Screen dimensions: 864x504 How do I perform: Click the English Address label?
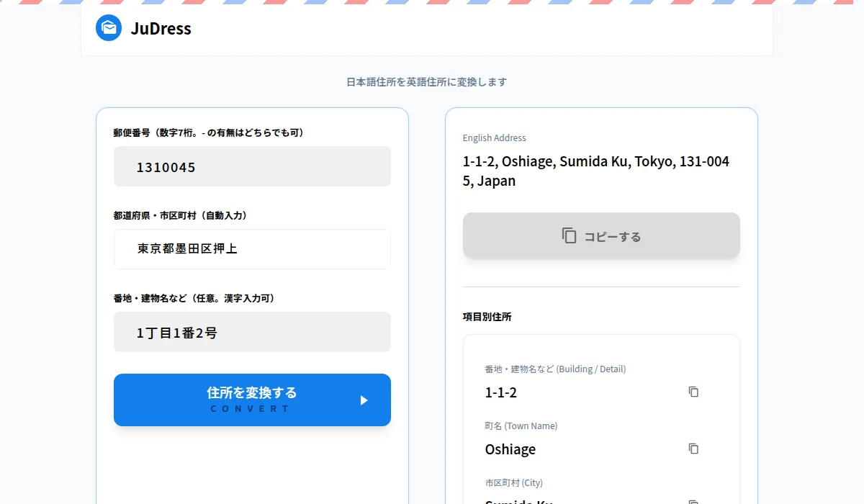tap(495, 138)
